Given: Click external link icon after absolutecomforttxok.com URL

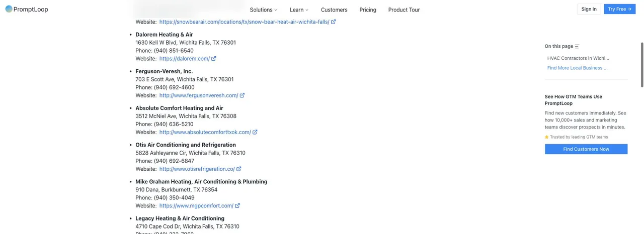Looking at the screenshot, I should click(255, 132).
